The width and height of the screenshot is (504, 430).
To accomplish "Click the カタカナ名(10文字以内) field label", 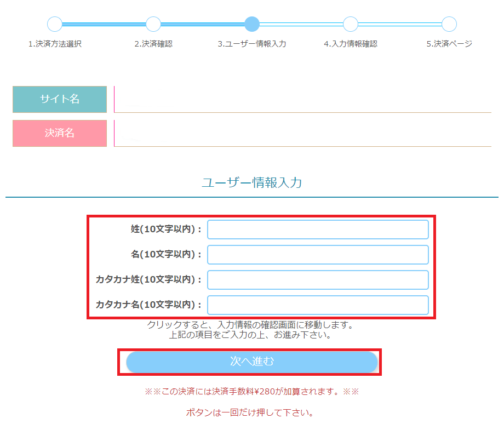I will click(148, 305).
